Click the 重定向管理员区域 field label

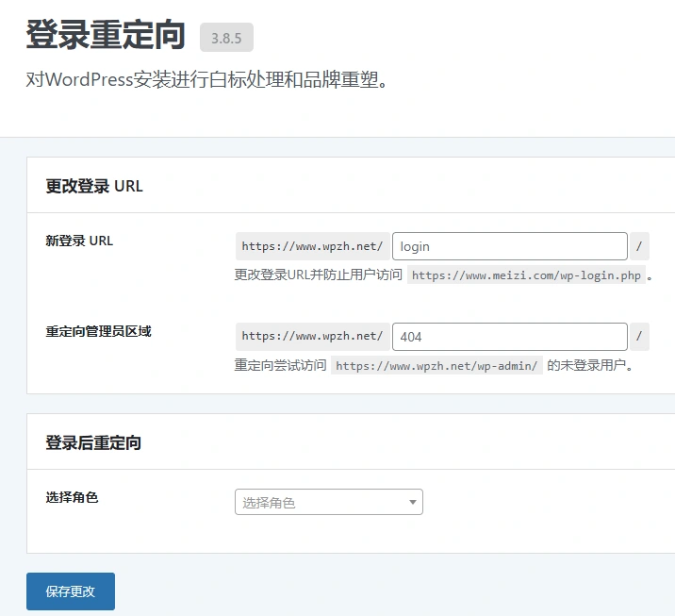tap(99, 331)
